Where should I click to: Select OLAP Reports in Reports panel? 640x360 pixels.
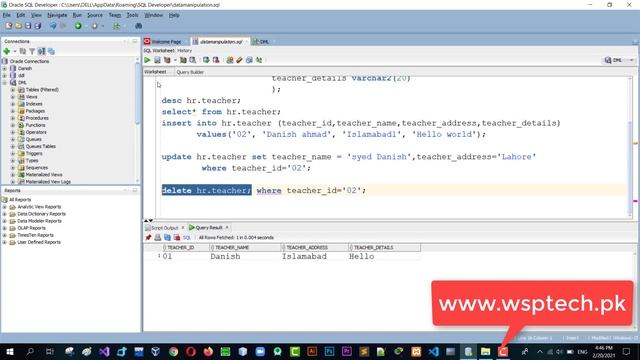coord(31,228)
